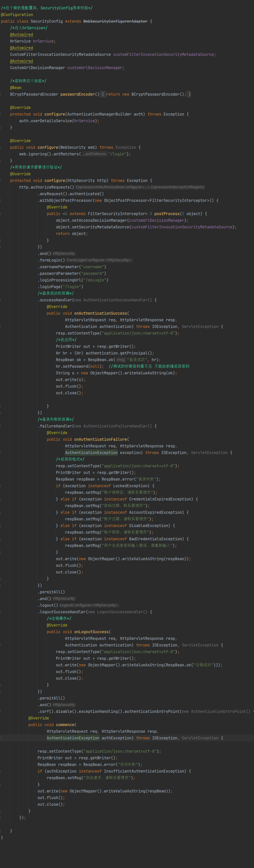Click the HrService field type

pyautogui.click(x=20, y=41)
